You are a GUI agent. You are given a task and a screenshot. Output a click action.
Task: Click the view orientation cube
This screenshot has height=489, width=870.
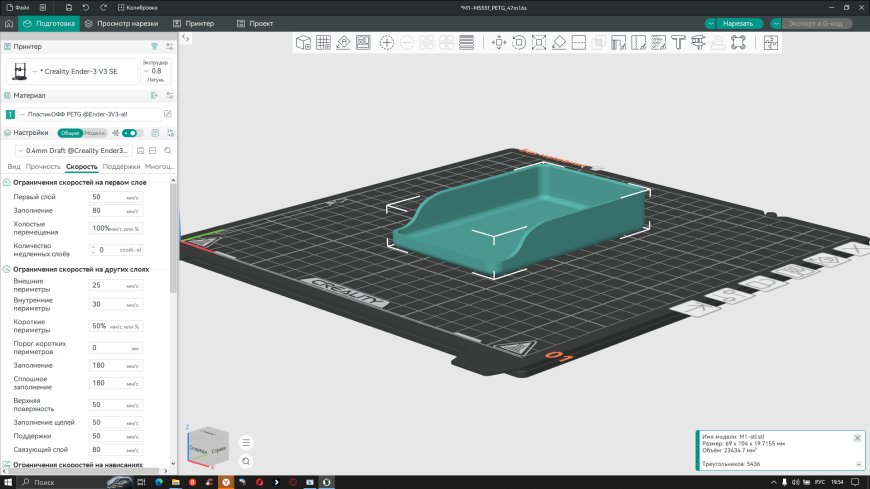click(208, 446)
